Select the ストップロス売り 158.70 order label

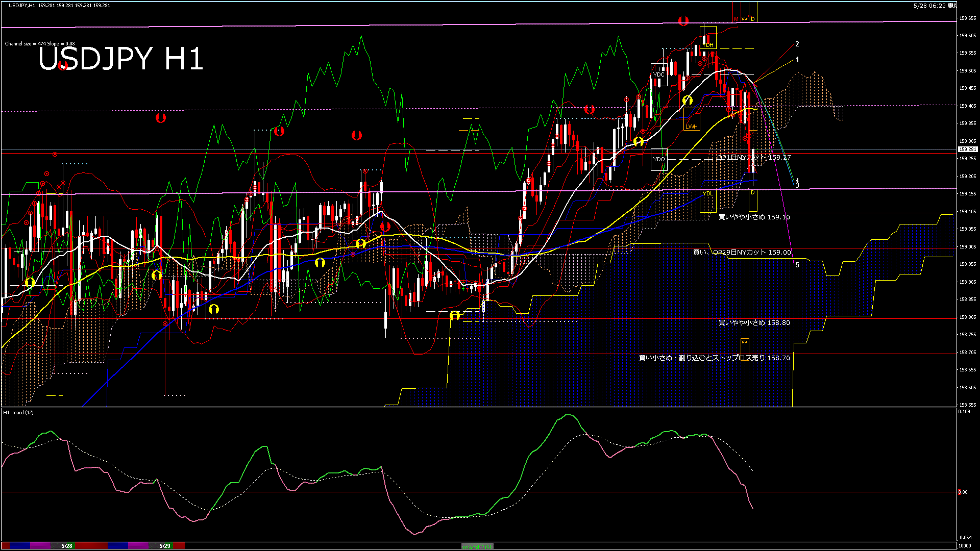pyautogui.click(x=714, y=358)
